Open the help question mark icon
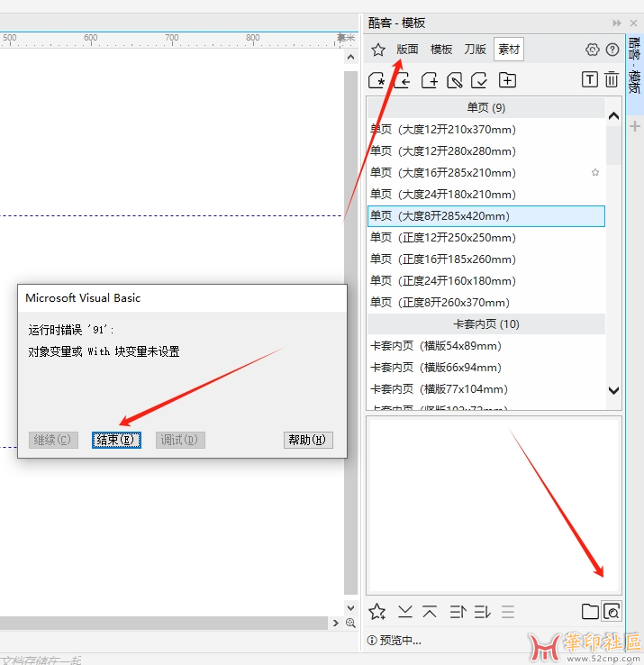 [x=612, y=50]
